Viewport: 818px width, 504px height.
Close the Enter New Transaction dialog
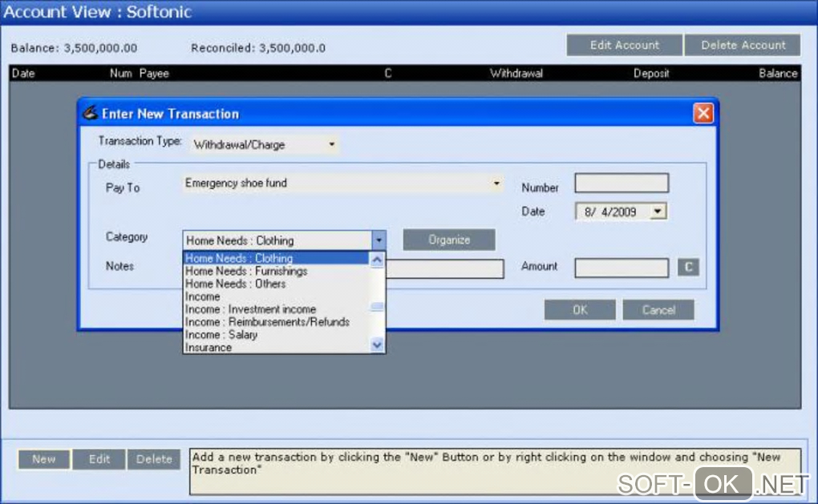click(x=703, y=113)
